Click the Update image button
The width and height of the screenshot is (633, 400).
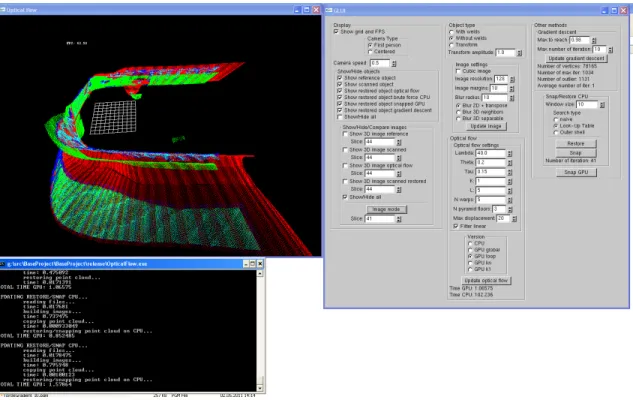(x=486, y=126)
